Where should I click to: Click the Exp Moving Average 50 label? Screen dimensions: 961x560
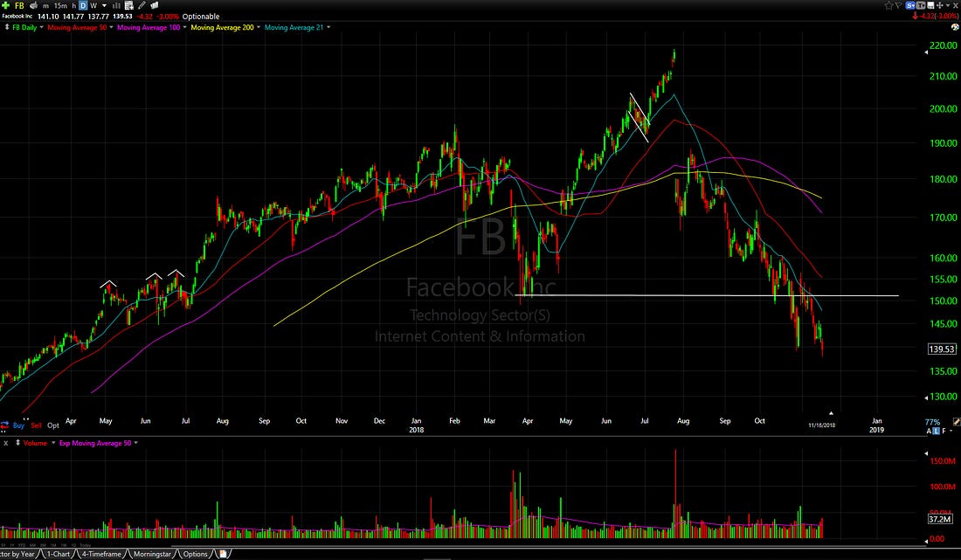(x=95, y=443)
